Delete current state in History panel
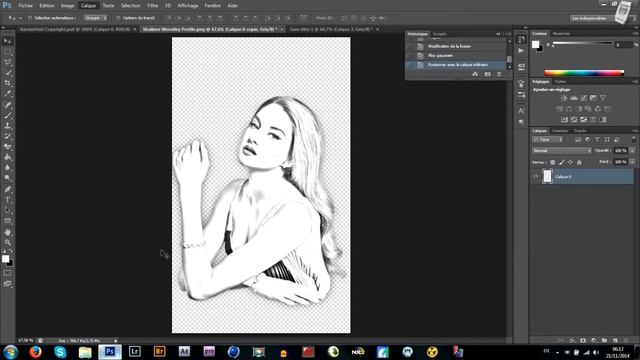 [x=499, y=74]
